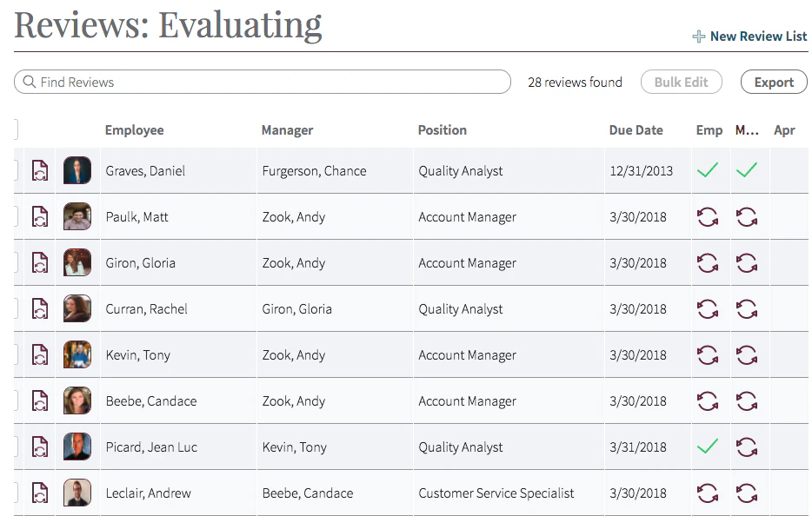Click the magnifying glass in the search bar
This screenshot has height=516, width=812.
point(30,82)
